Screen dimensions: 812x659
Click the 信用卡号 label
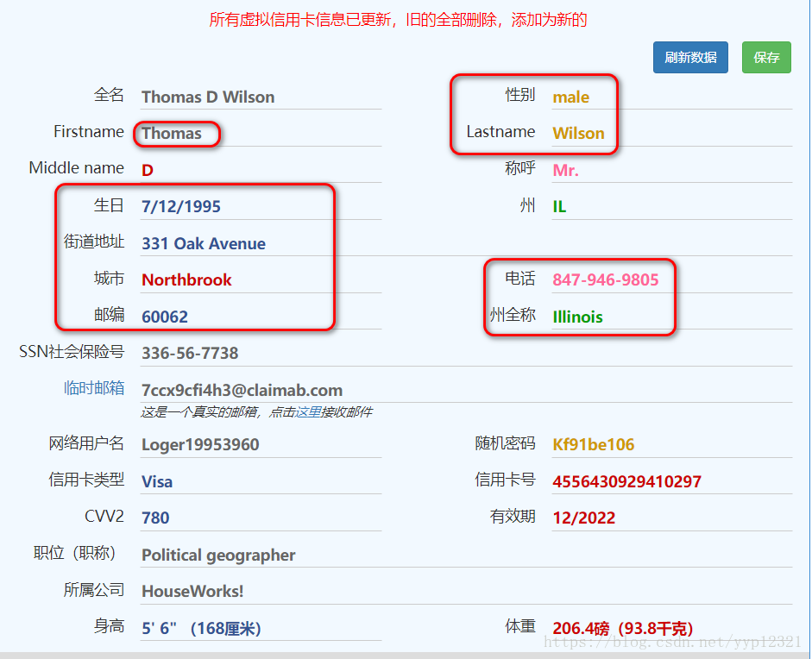coord(505,480)
